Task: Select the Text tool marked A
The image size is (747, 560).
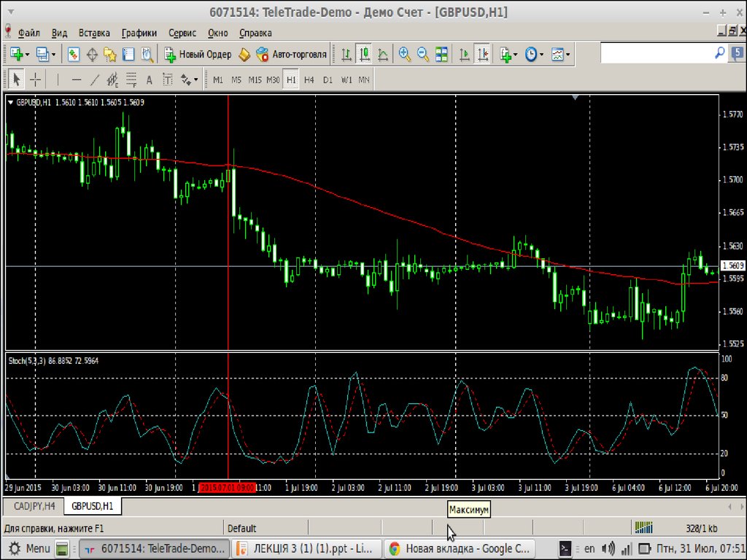Action: pos(149,79)
